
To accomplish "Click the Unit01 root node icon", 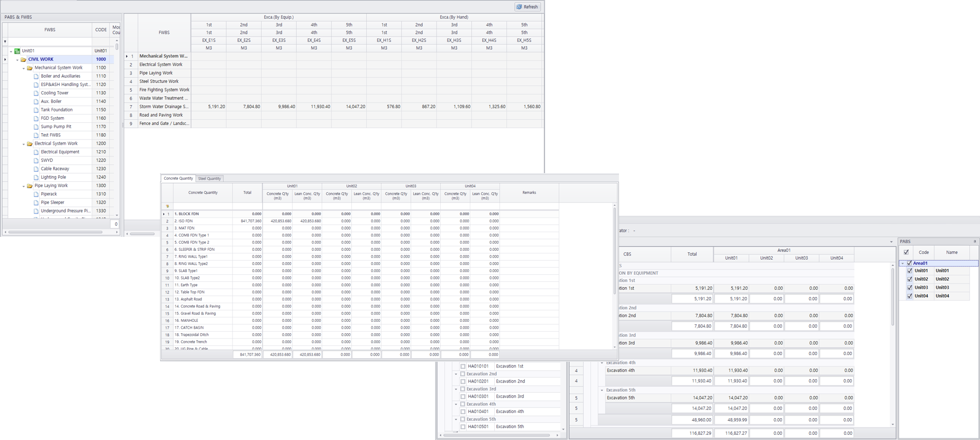I will (17, 51).
